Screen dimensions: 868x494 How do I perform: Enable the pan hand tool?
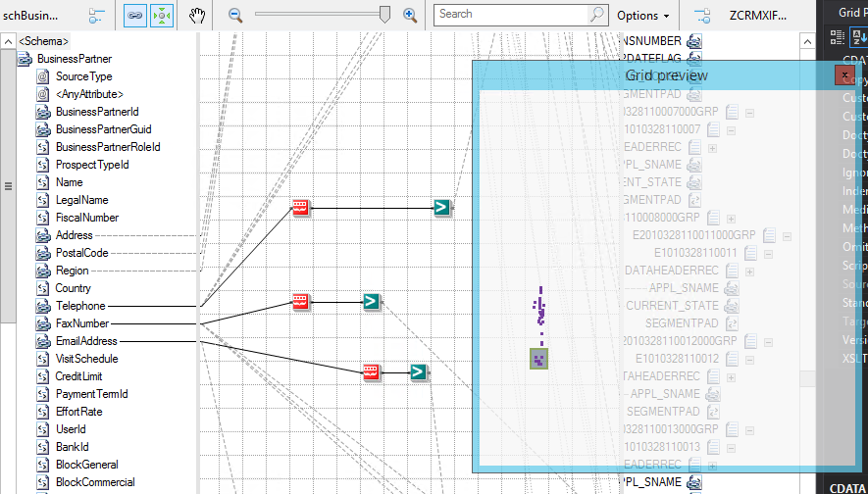coord(197,16)
